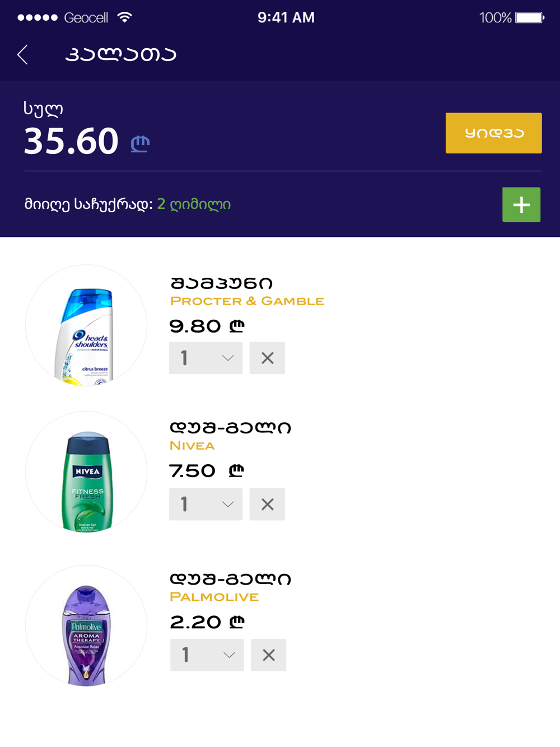Screen dimensions: 560x747
Task: Click the yellow ყიდვა buy button
Action: pyautogui.click(x=493, y=133)
